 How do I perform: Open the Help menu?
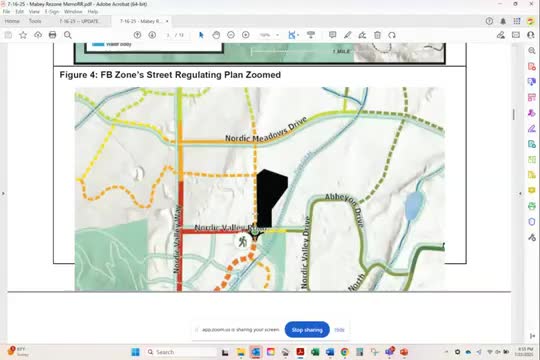coord(93,12)
